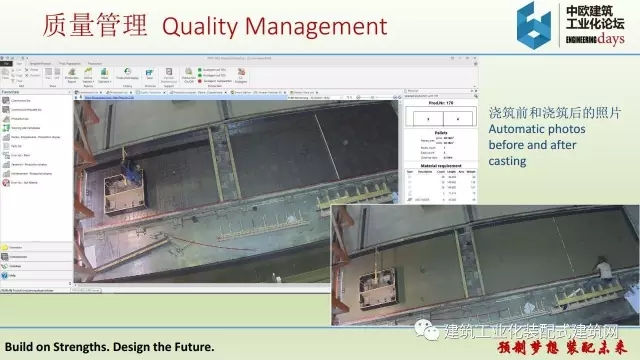Toggle the first green status indicator
This screenshot has width=640, height=360.
click(x=200, y=70)
